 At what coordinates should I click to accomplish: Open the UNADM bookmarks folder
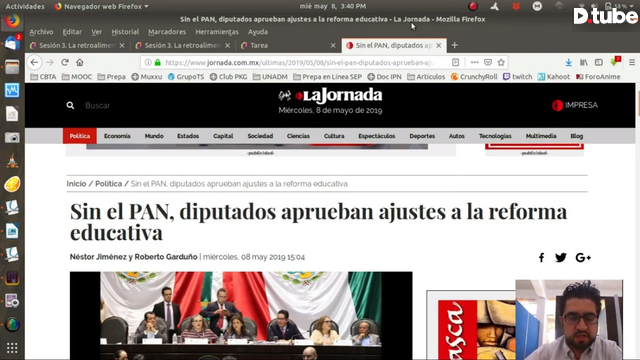270,77
